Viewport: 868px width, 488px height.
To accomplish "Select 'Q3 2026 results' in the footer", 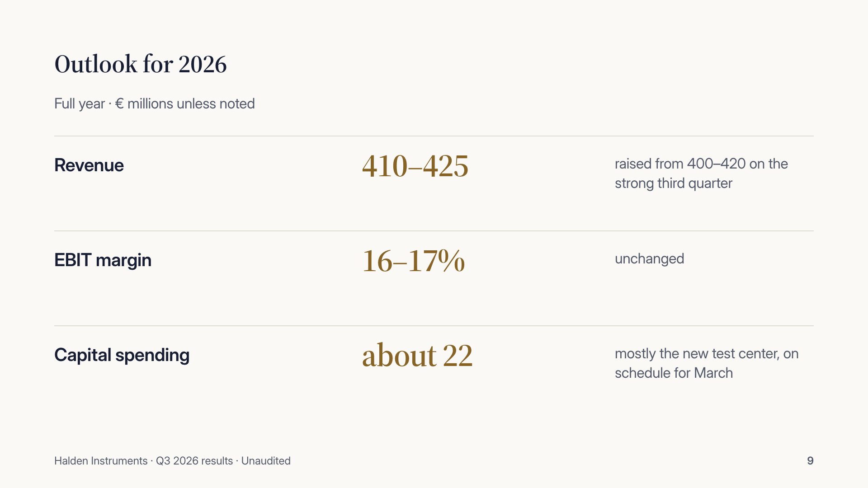I will pos(194,461).
